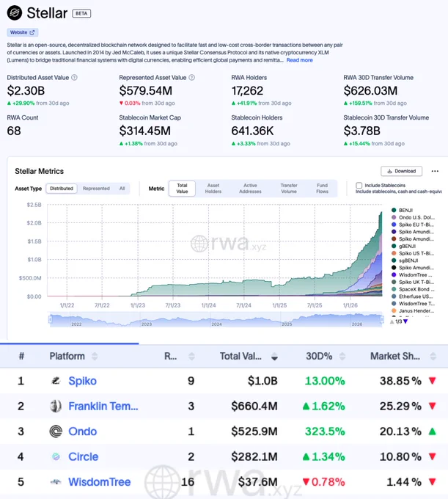Click Circle market share 10.80%
Screen dimensions: 448x499
400,456
